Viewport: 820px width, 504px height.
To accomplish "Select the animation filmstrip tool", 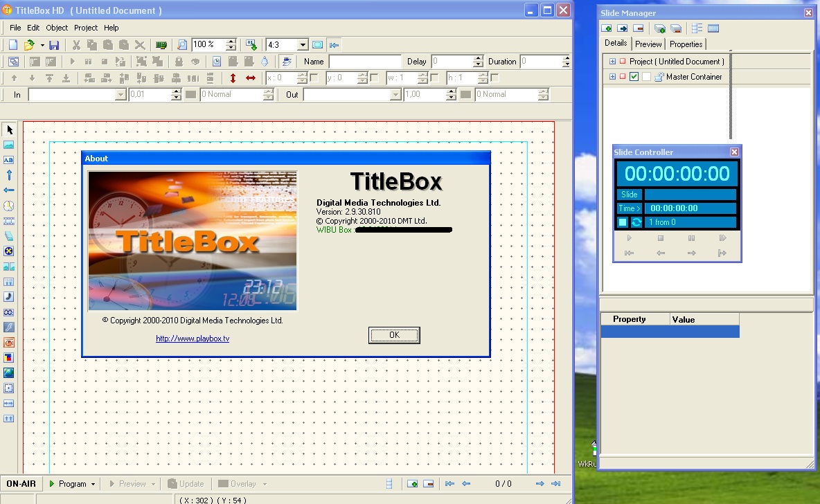I will coord(9,221).
